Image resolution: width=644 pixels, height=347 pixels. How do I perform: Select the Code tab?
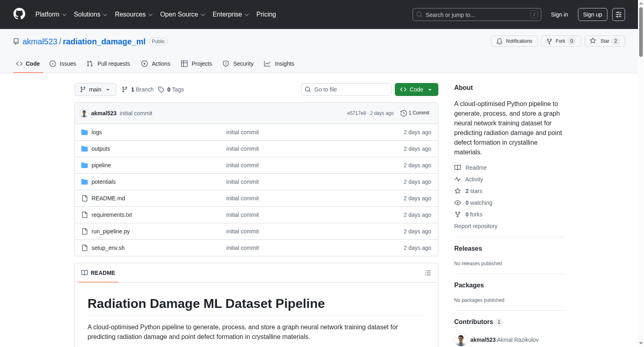pos(28,64)
